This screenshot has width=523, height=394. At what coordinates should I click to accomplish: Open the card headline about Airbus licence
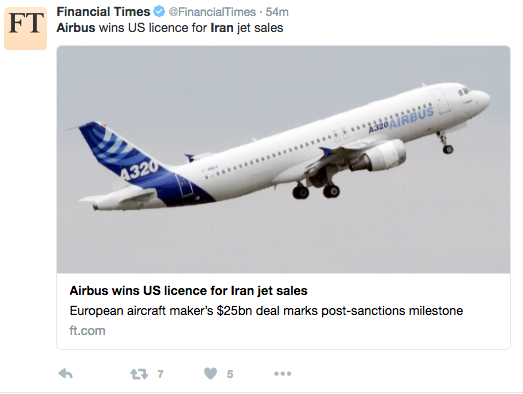(188, 291)
